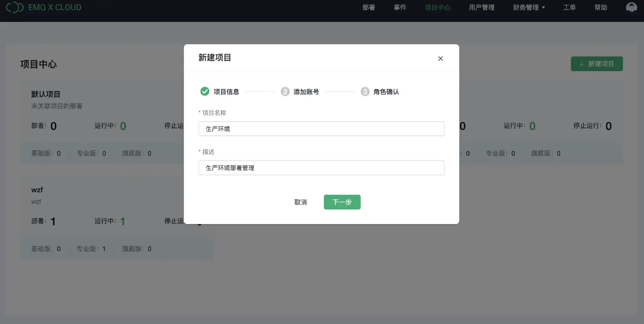Click the 描述 input field
The height and width of the screenshot is (324, 644).
point(321,168)
